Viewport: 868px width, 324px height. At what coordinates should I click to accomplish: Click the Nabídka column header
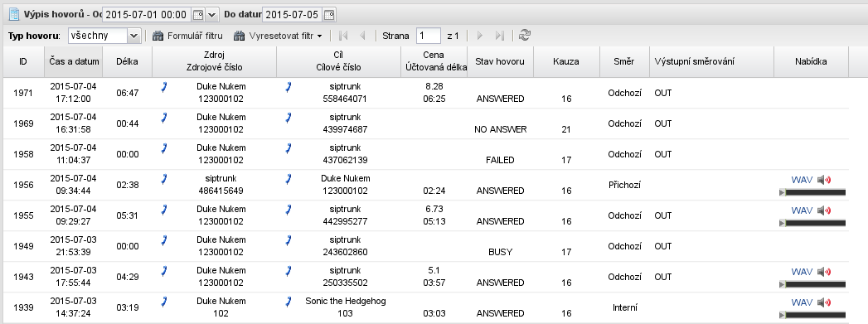click(811, 61)
